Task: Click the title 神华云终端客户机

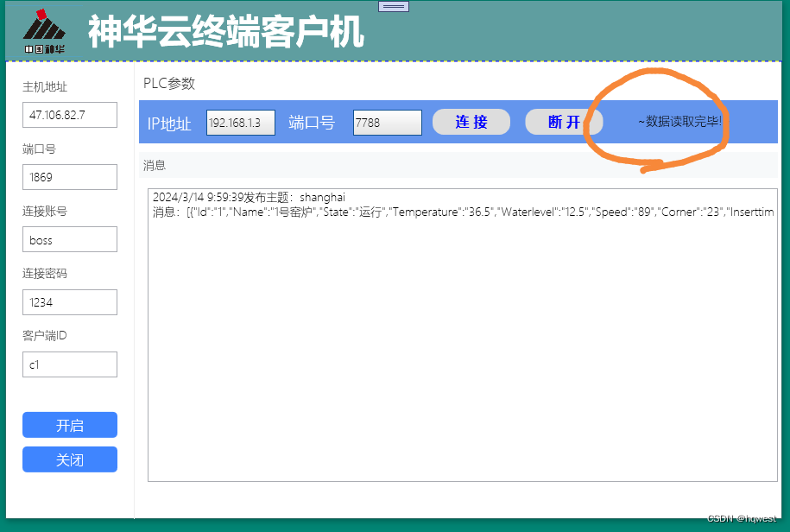Action: (226, 31)
